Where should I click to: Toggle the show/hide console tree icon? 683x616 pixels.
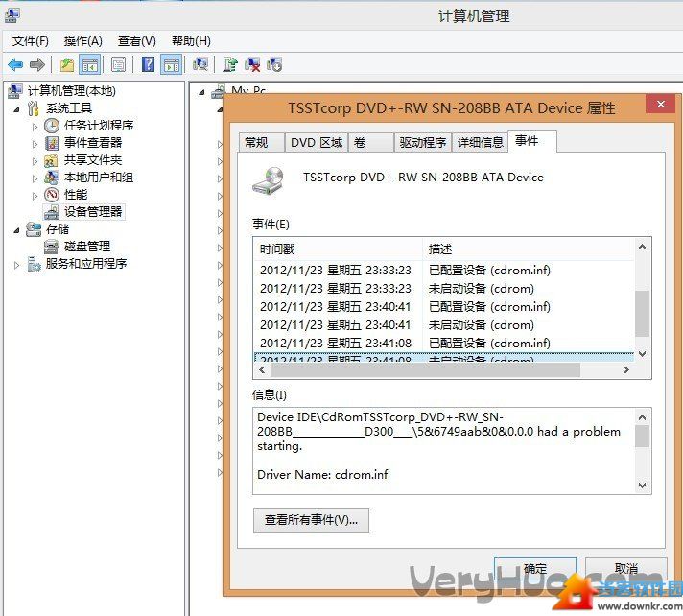click(90, 65)
